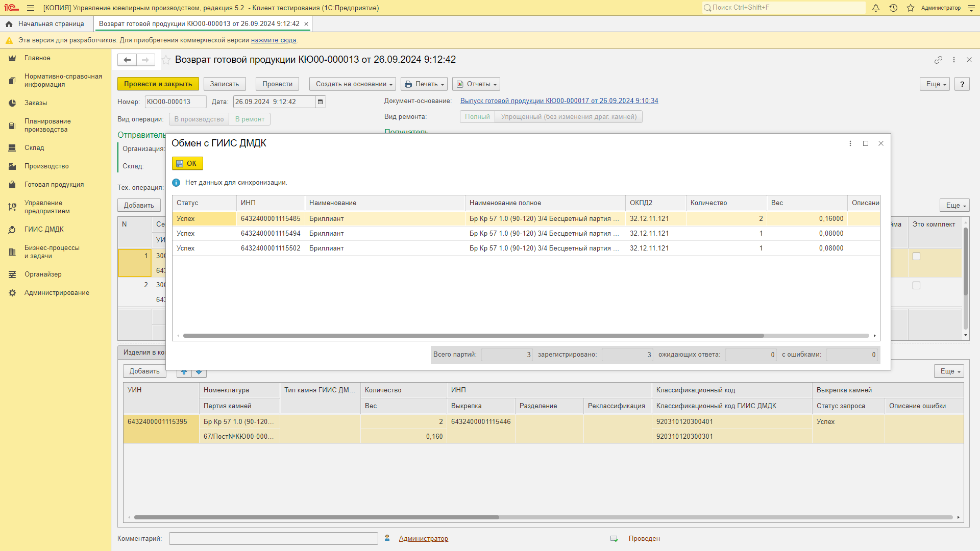The image size is (980, 551).
Task: Open the Администратор responsible link
Action: click(424, 539)
